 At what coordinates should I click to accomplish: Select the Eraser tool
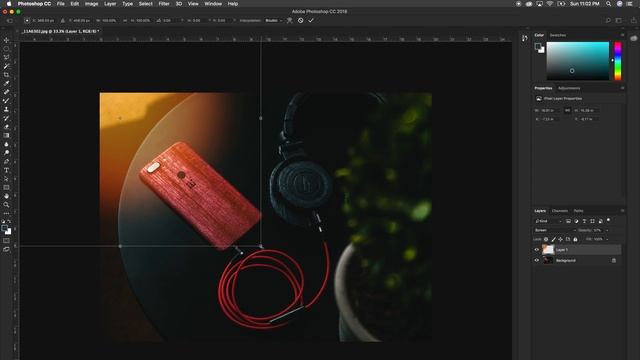pyautogui.click(x=6, y=127)
